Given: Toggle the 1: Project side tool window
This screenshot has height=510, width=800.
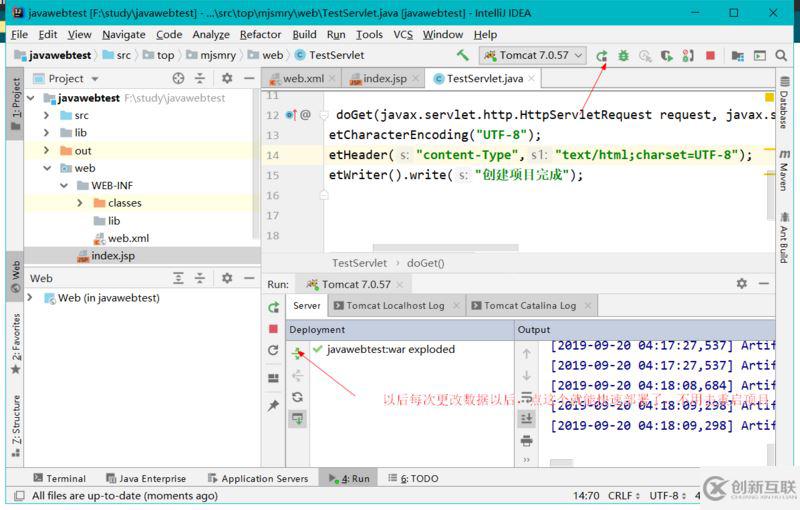Looking at the screenshot, I should [15, 100].
